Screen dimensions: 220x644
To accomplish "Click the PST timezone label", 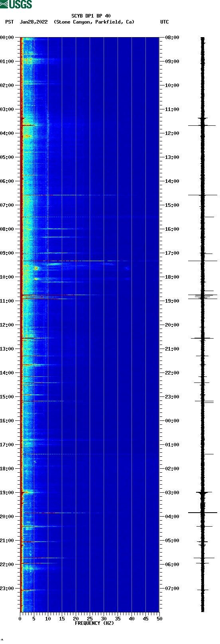I will click(x=9, y=22).
